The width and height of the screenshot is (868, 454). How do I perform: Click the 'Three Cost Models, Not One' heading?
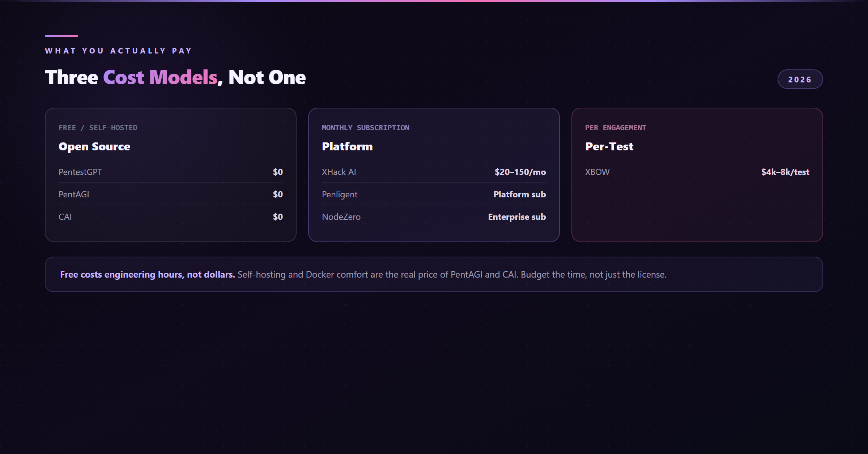(175, 77)
